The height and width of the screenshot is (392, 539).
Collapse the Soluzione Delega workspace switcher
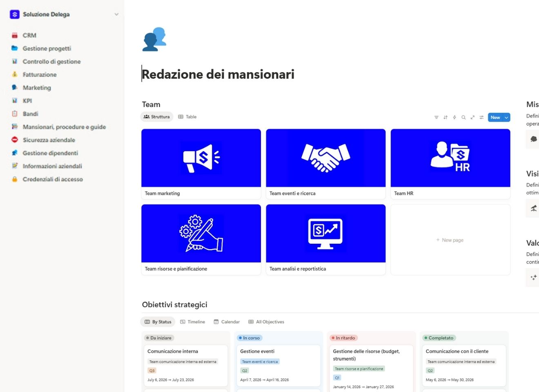(116, 14)
